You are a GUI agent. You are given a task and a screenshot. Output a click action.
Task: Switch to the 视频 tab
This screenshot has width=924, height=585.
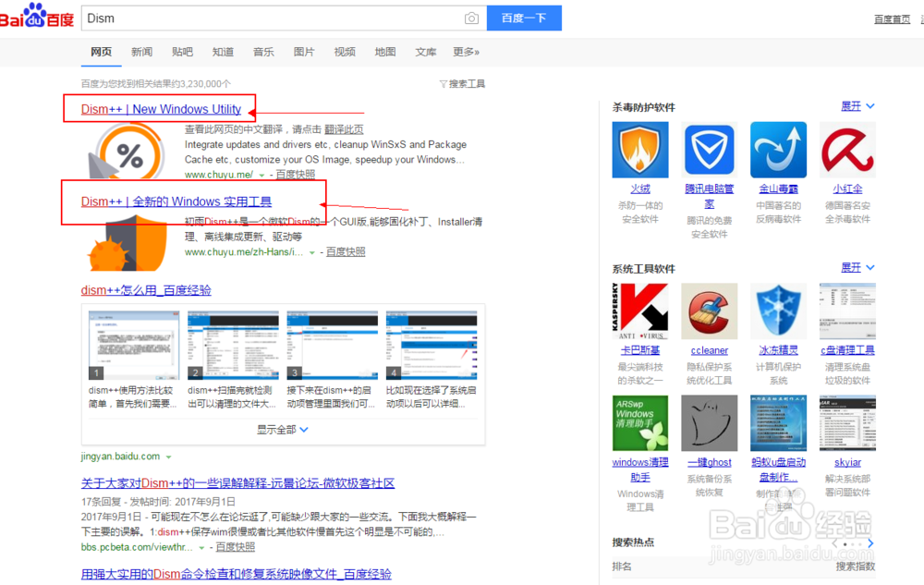tap(345, 52)
